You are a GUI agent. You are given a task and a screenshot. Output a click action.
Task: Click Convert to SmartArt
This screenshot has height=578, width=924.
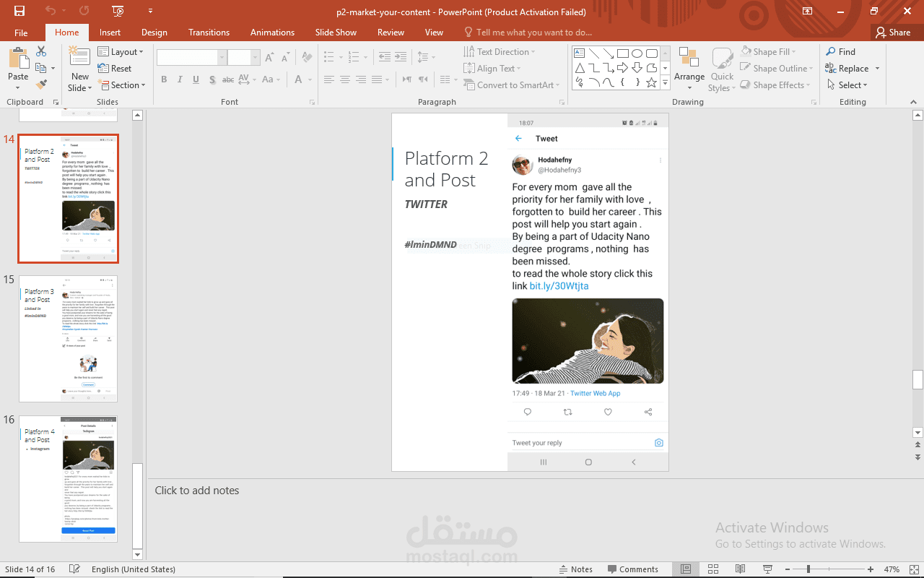pyautogui.click(x=512, y=85)
